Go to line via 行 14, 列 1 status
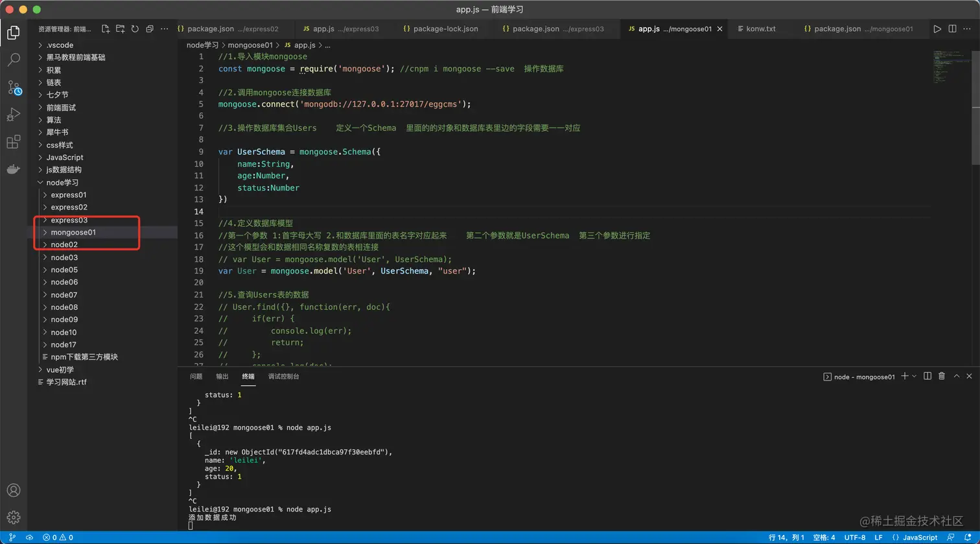 click(x=786, y=538)
